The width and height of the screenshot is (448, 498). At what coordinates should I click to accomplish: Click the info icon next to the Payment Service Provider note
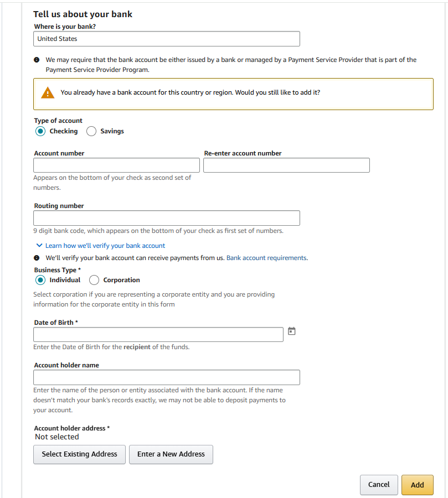tap(37, 60)
